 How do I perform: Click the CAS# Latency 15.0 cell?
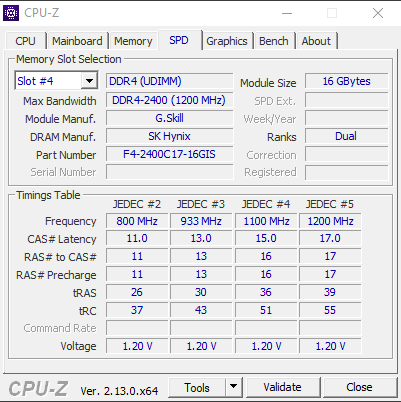pos(266,238)
